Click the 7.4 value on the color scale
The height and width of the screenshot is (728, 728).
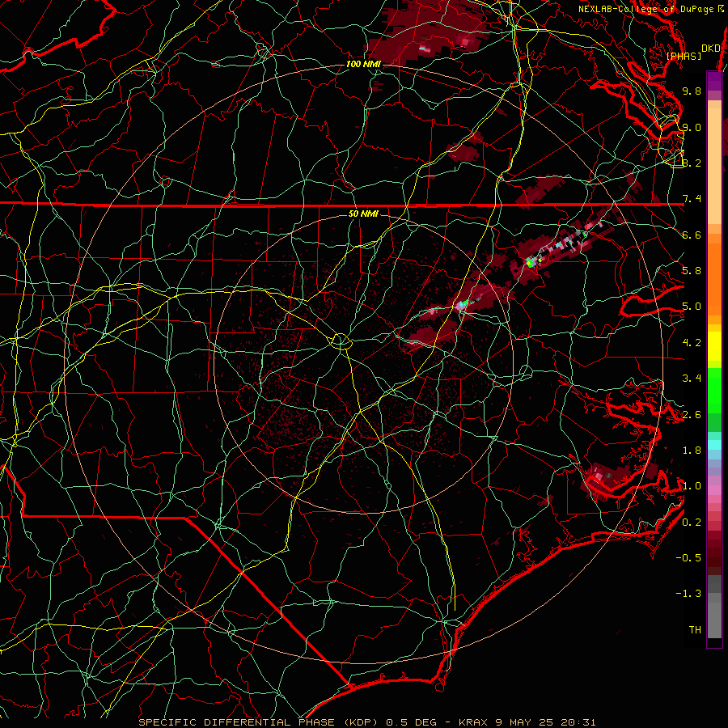[692, 199]
